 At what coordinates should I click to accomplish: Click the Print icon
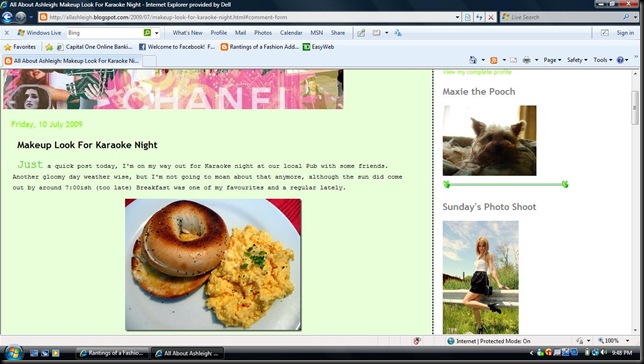point(527,60)
